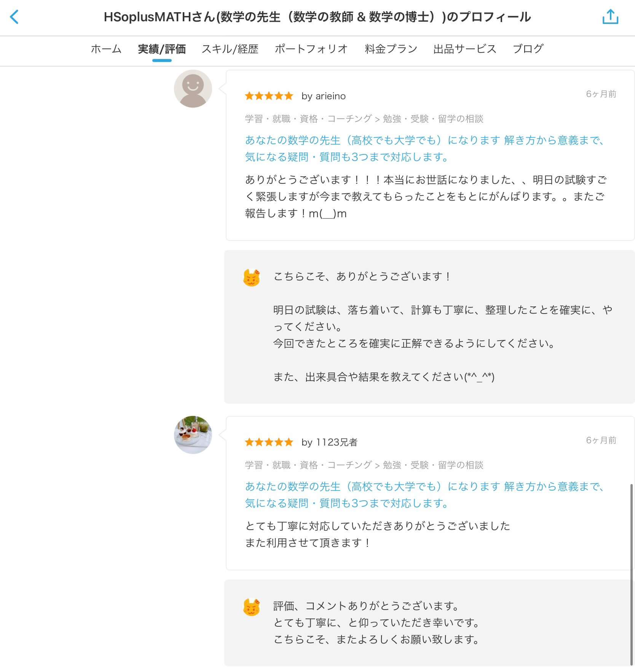Screen dimensions: 635x672
Task: Tap the share icon in the header
Action: [610, 17]
